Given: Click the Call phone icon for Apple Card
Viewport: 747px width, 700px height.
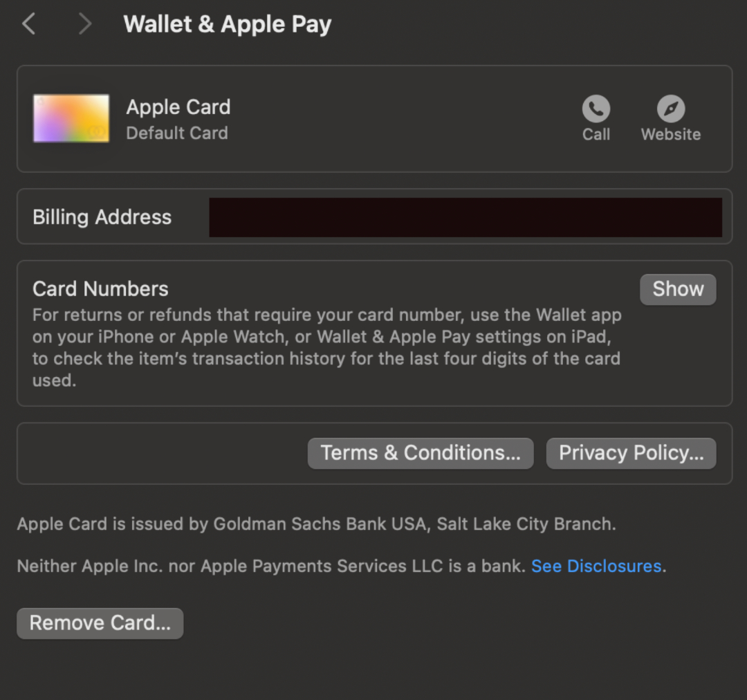Looking at the screenshot, I should tap(596, 109).
